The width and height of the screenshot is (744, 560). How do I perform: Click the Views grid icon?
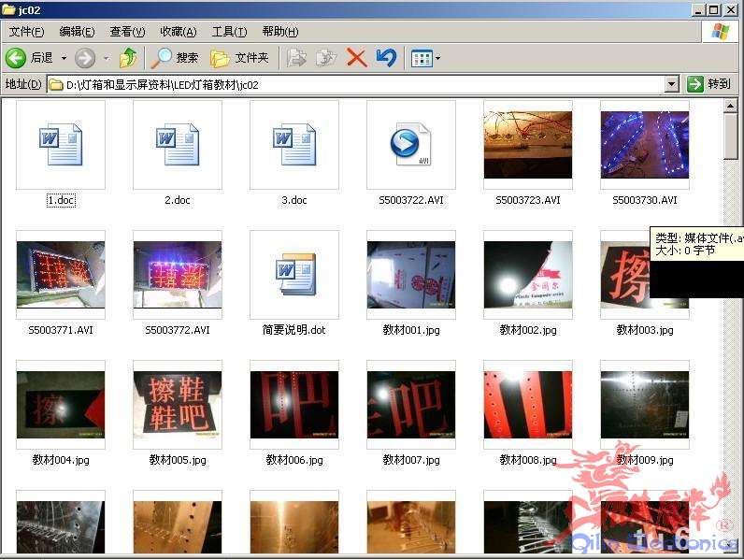click(422, 59)
